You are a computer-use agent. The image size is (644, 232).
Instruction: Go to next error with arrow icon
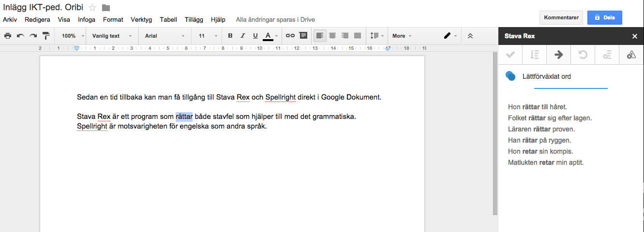[559, 55]
